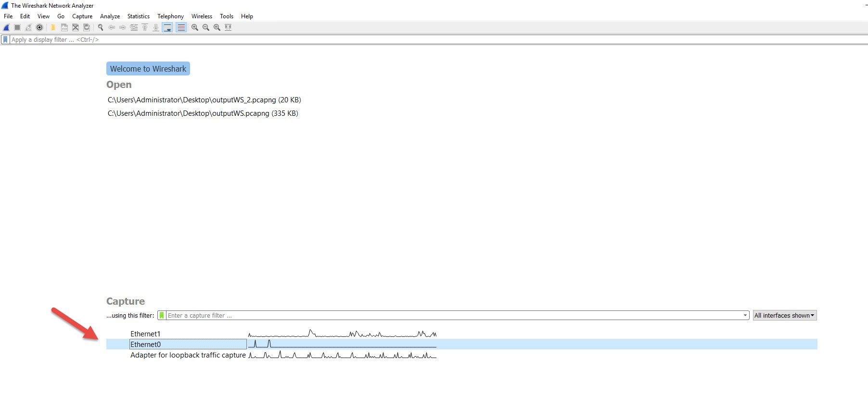Open the View menu
This screenshot has height=408, width=868.
(x=43, y=16)
